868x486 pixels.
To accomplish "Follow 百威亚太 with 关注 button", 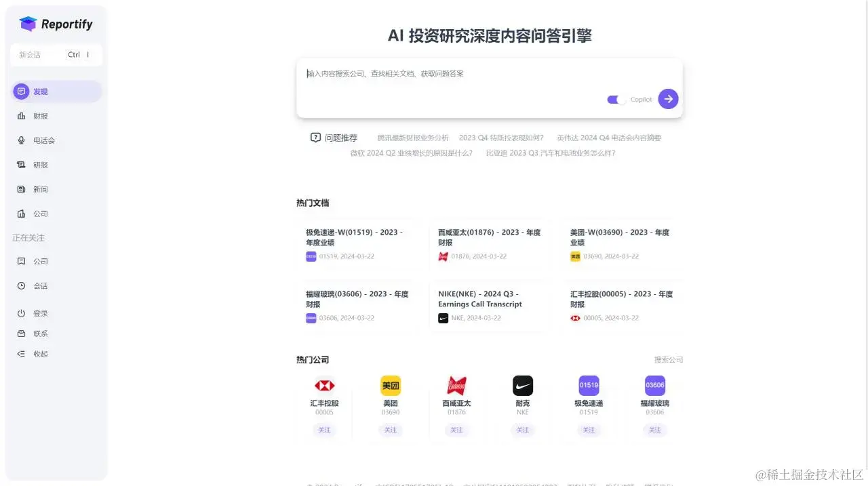I will pyautogui.click(x=456, y=430).
